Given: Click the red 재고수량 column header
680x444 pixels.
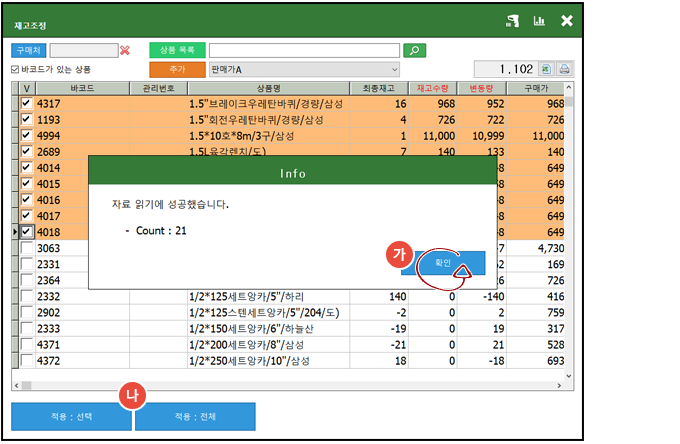Looking at the screenshot, I should tap(433, 88).
